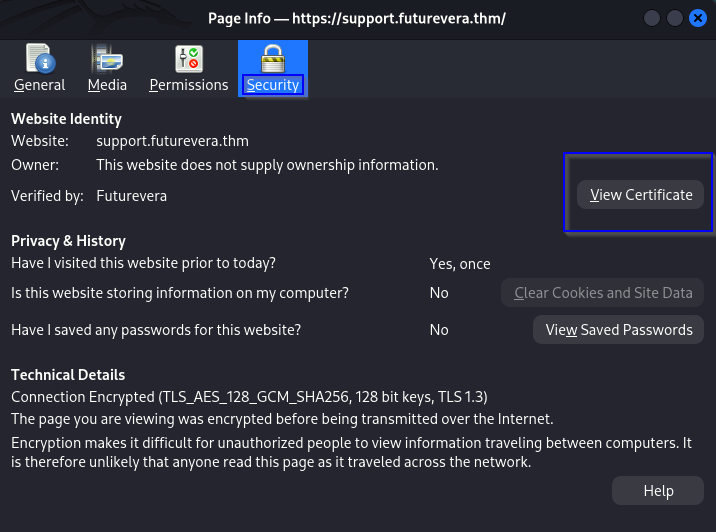Click the Page Info title bar
Image resolution: width=716 pixels, height=532 pixels.
click(x=357, y=18)
